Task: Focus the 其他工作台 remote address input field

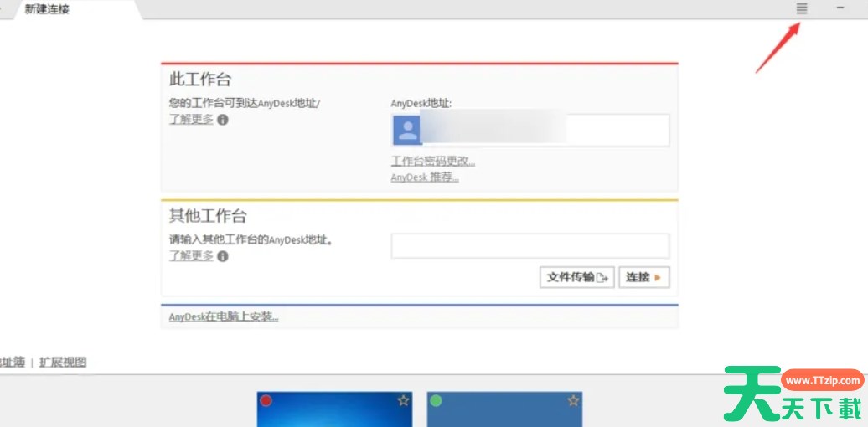Action: (530, 246)
